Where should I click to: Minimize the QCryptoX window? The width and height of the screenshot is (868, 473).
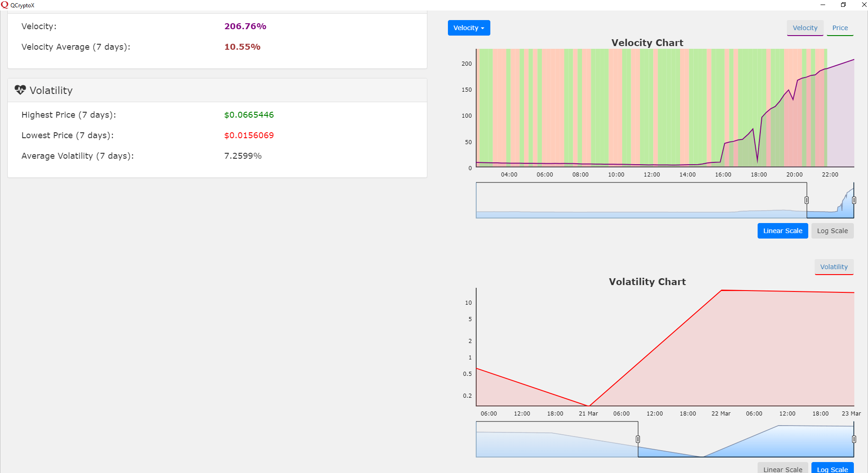pos(823,5)
